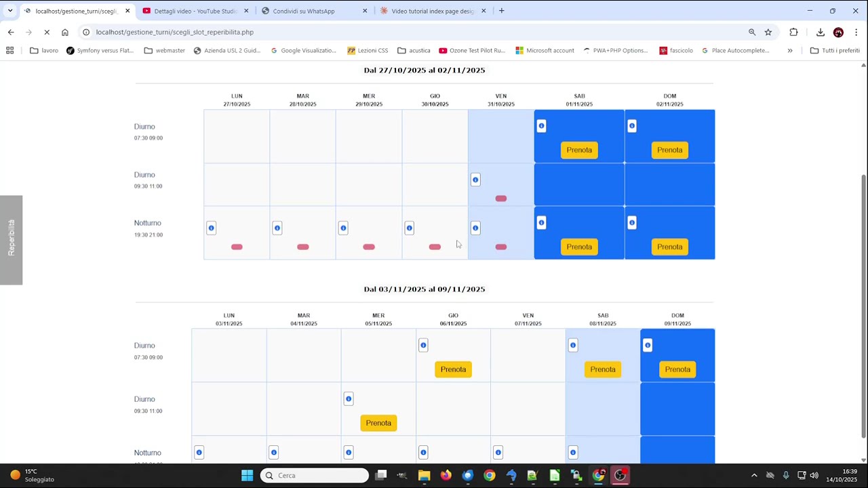Open info icon for Monday 03/11 Notturno
Screen dimensions: 868x488
coord(199,453)
